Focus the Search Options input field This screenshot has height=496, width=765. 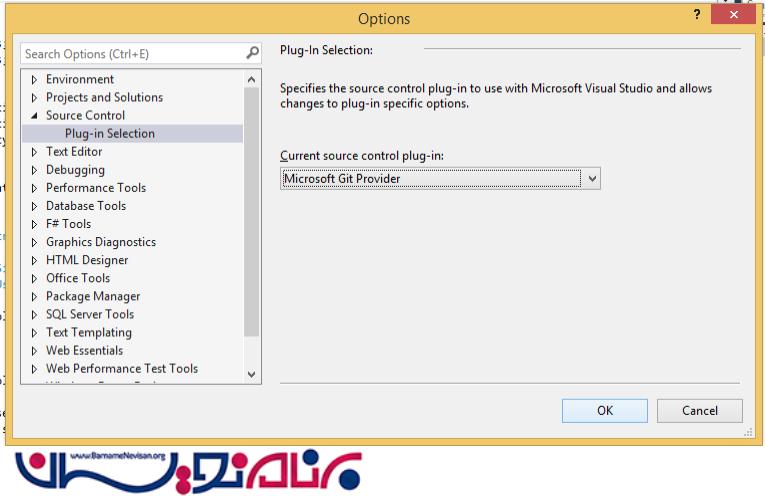coord(130,54)
